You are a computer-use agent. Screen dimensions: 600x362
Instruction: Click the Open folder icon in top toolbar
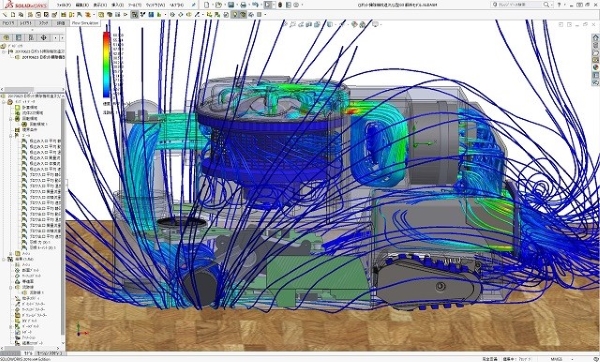(x=218, y=5)
